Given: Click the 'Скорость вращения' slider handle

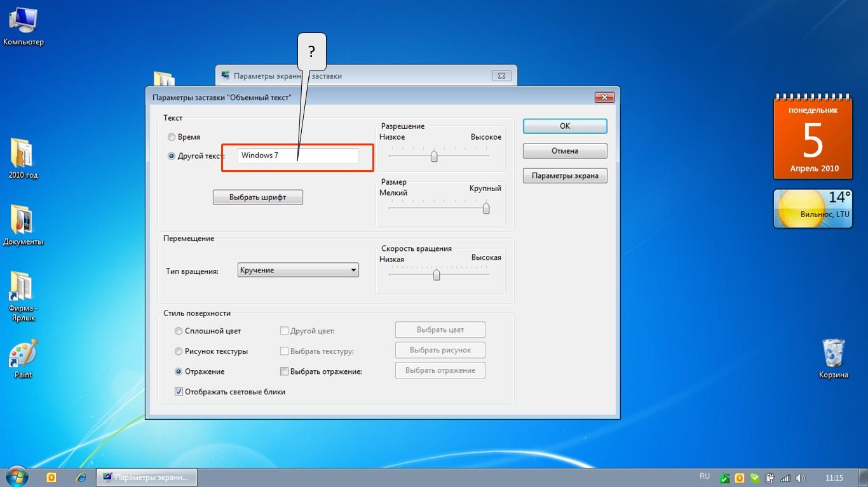Looking at the screenshot, I should tap(437, 275).
